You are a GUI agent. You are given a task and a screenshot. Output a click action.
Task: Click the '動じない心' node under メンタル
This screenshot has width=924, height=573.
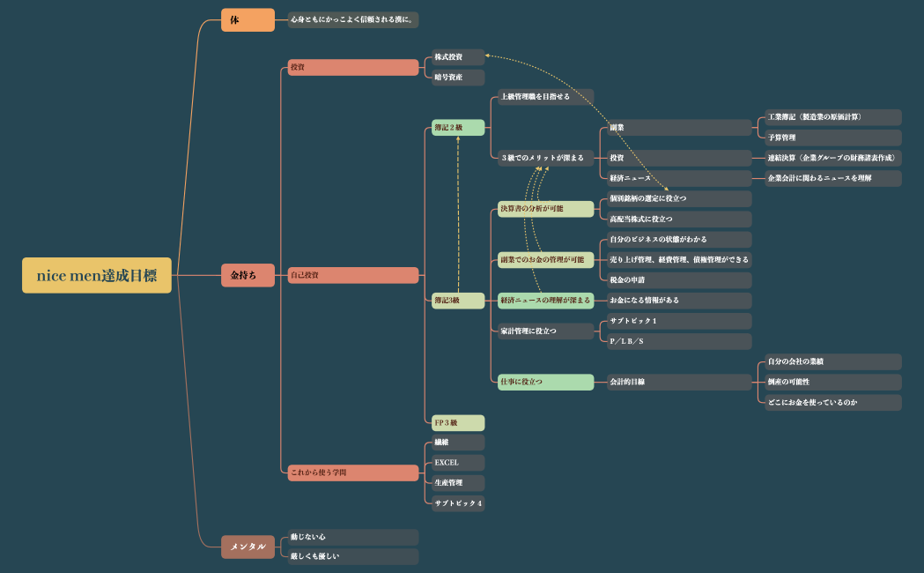coord(353,537)
